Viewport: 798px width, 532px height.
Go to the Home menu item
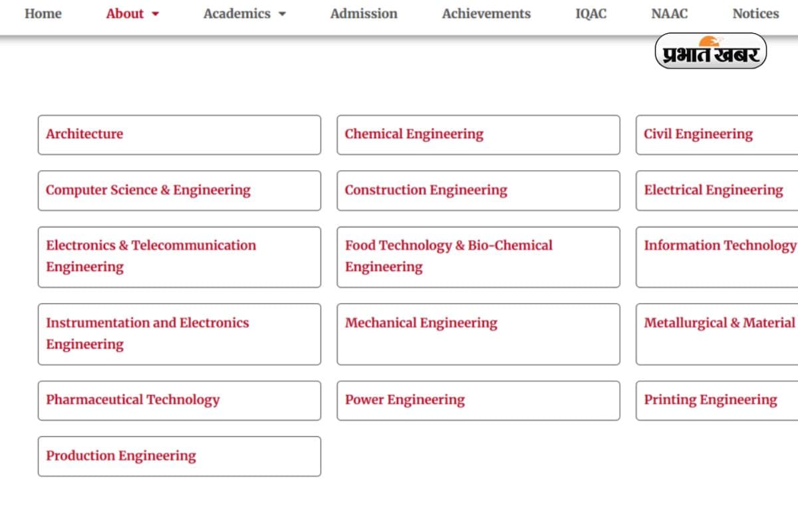click(43, 13)
